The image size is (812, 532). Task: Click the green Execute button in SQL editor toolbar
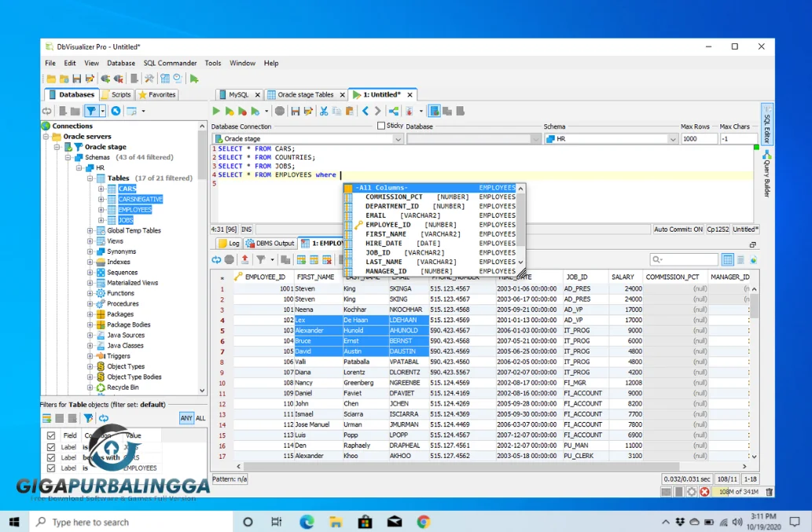pos(216,111)
